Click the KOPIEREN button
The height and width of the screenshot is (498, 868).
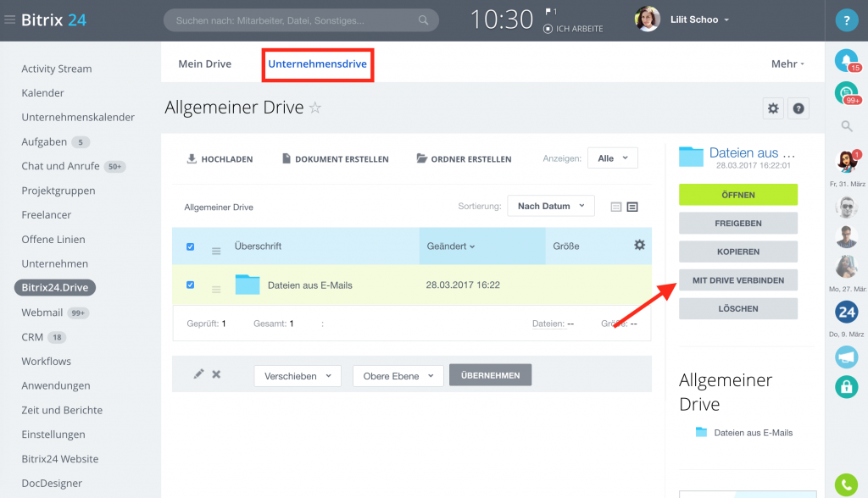point(738,252)
